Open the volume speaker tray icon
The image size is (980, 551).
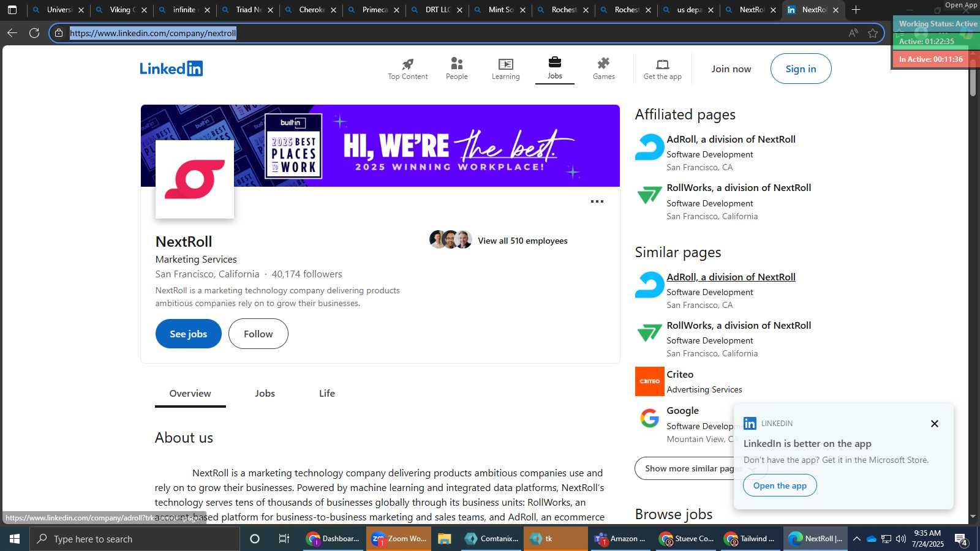(900, 539)
